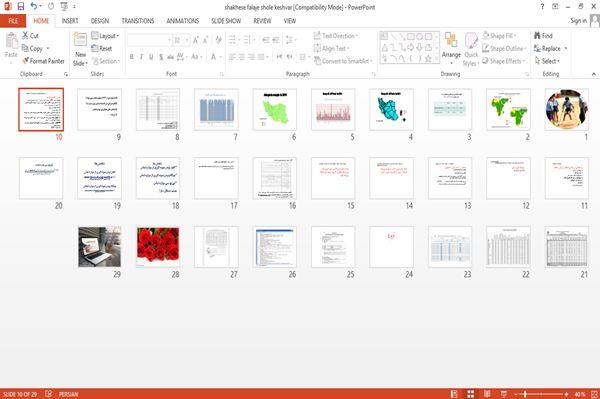Screen dimensions: 600x399
Task: Click the Undo arrow icon
Action: click(33, 7)
